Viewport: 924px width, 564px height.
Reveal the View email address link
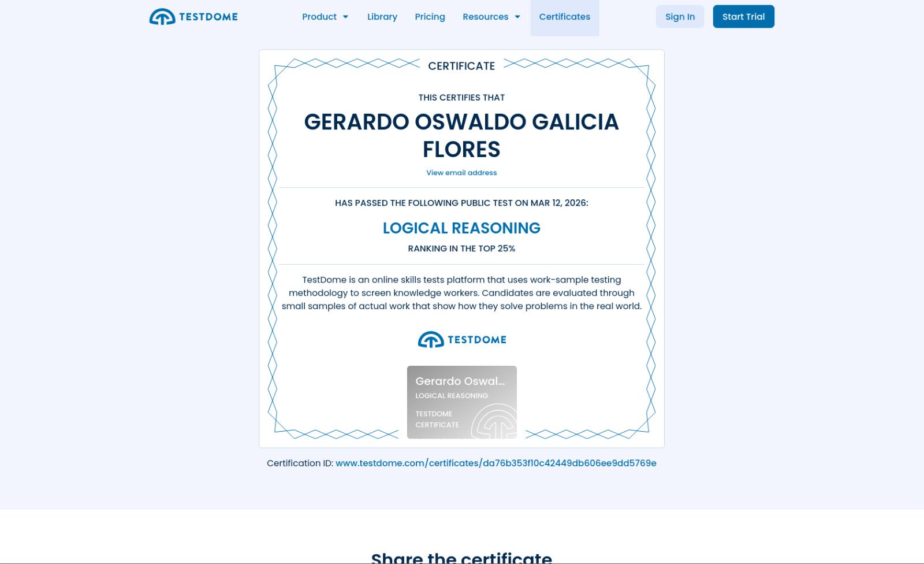(x=461, y=173)
